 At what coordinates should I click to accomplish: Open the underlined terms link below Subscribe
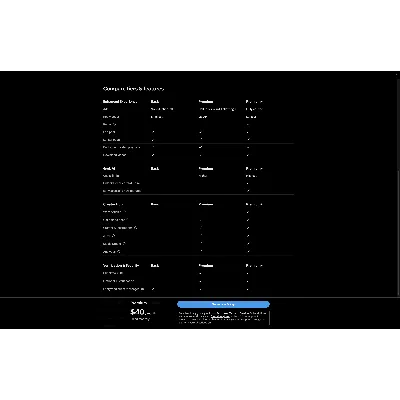tap(220, 316)
